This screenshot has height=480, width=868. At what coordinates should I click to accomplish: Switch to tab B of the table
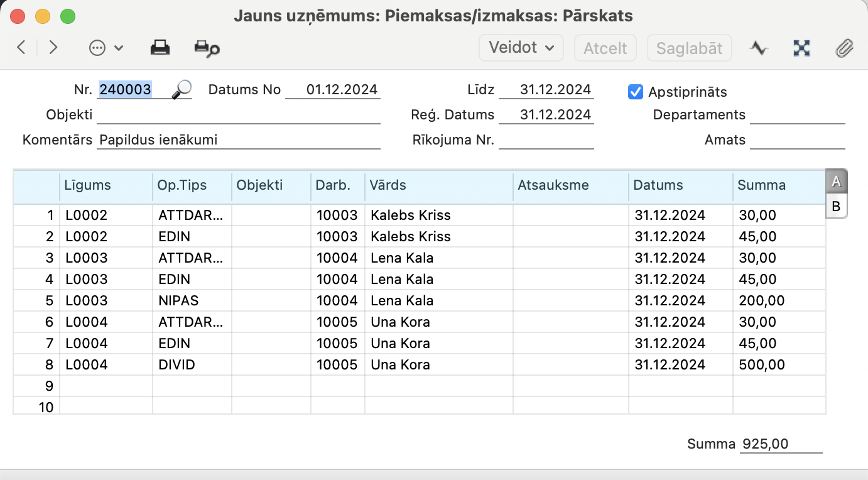tap(836, 205)
